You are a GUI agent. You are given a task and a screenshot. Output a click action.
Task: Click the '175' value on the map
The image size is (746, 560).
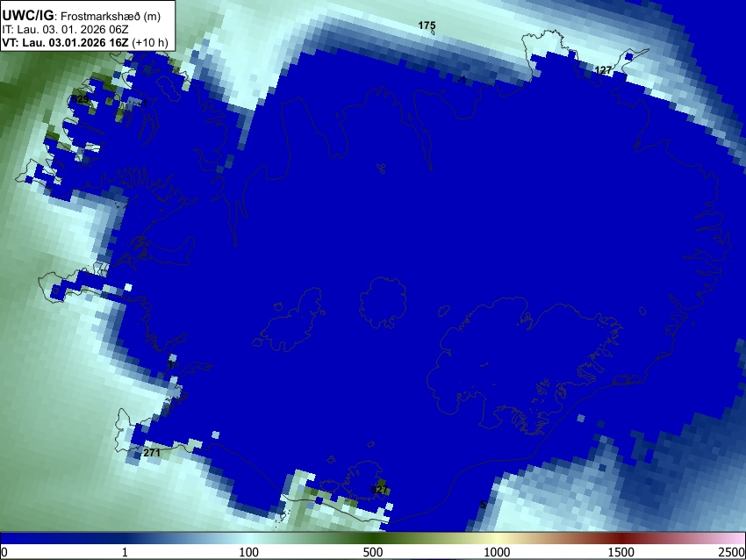pyautogui.click(x=427, y=25)
